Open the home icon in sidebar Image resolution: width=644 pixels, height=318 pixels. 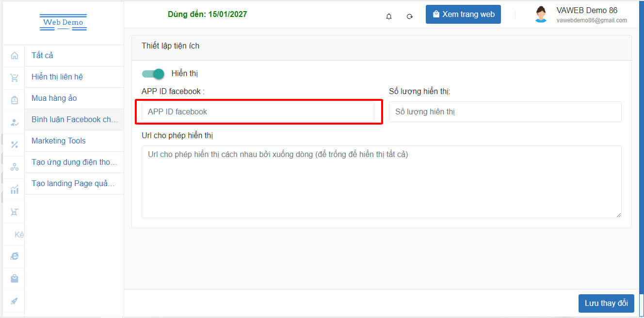click(x=15, y=56)
